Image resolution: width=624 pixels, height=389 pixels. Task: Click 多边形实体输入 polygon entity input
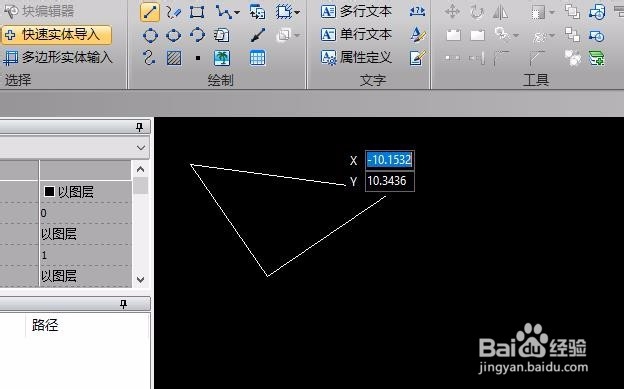(x=58, y=58)
